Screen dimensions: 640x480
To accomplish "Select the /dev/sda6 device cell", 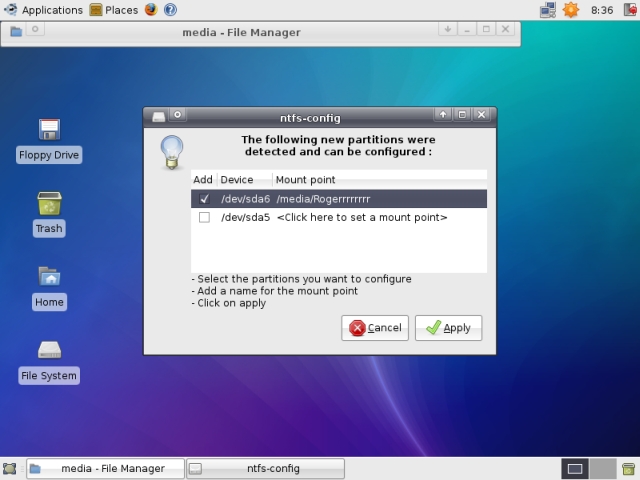I will [245, 199].
